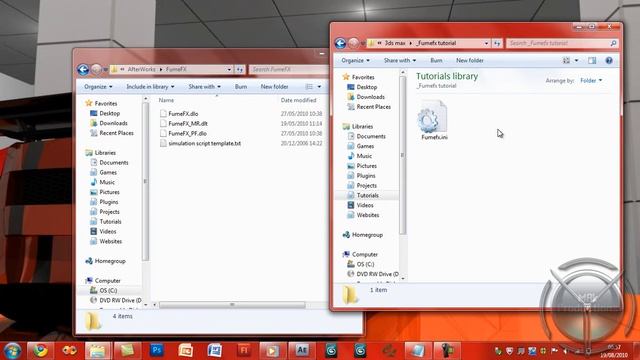Open Include in library dropdown
The width and height of the screenshot is (640, 360).
click(150, 87)
